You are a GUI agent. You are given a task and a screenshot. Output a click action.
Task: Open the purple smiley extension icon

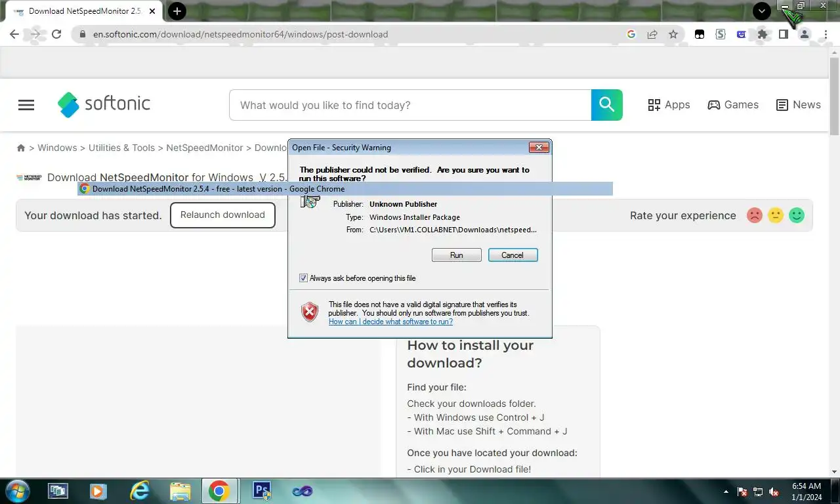tap(742, 34)
